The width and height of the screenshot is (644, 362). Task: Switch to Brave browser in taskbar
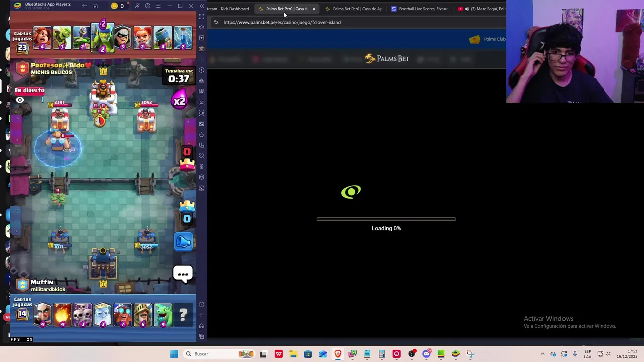click(x=338, y=354)
